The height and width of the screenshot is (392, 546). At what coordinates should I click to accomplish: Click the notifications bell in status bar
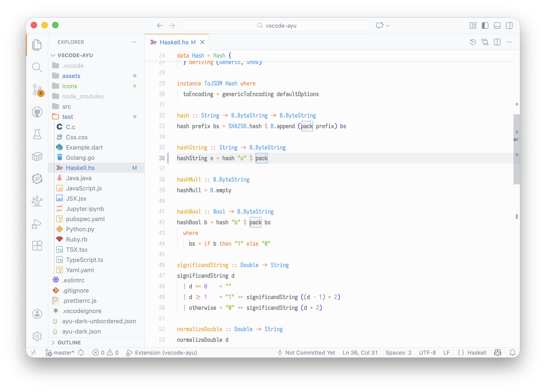(513, 353)
